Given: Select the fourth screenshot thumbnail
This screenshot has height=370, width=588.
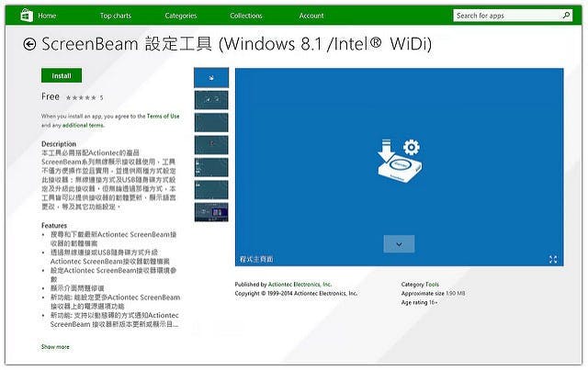Looking at the screenshot, I should point(211,145).
